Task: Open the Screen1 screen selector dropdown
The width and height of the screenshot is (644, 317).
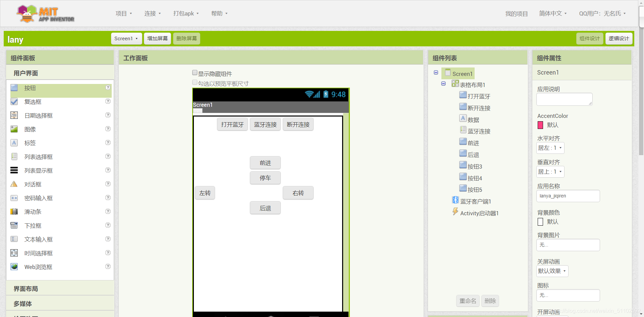Action: pyautogui.click(x=126, y=39)
